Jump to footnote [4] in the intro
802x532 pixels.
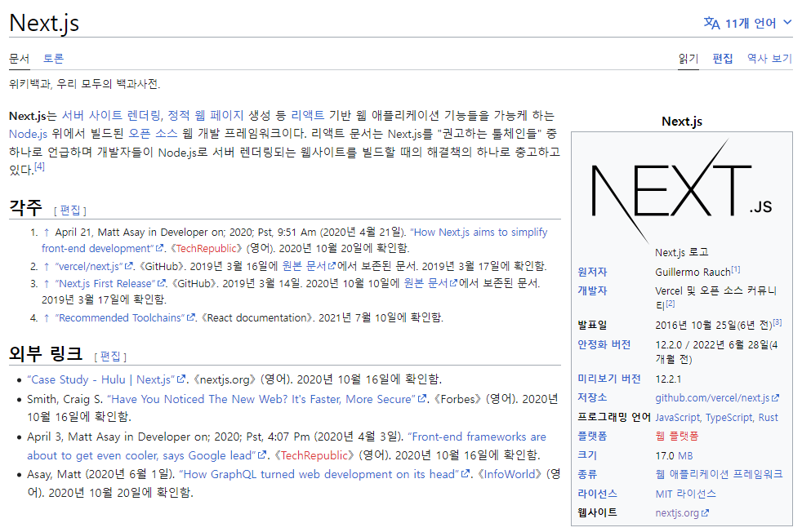pyautogui.click(x=39, y=166)
